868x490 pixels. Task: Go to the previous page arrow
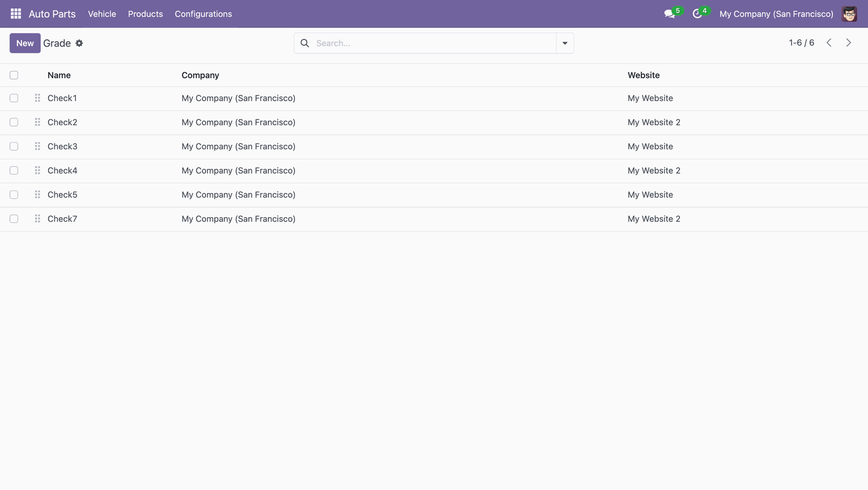829,43
